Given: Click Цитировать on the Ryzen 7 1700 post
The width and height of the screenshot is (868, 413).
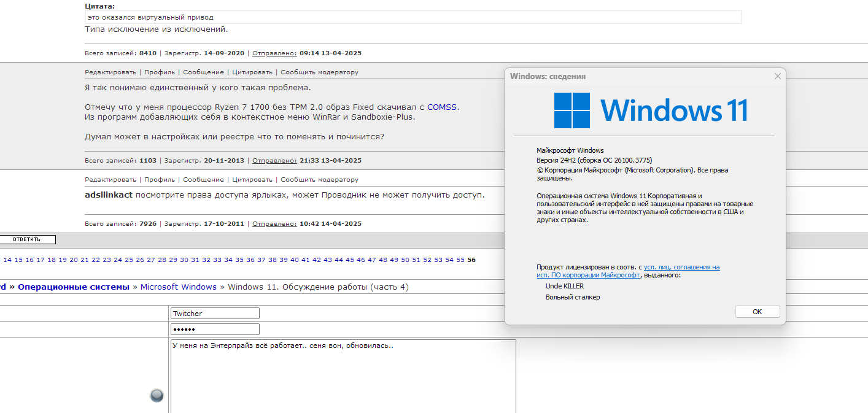Looking at the screenshot, I should [252, 72].
